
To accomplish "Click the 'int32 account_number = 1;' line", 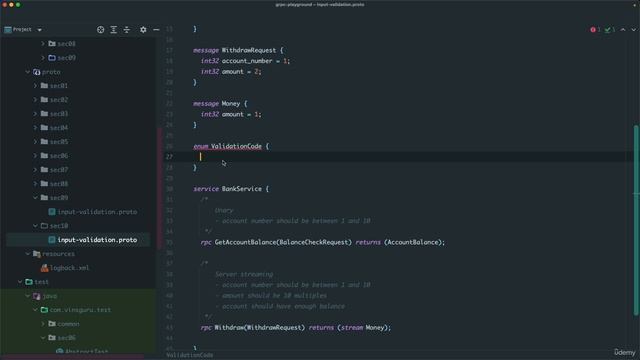I will (245, 61).
